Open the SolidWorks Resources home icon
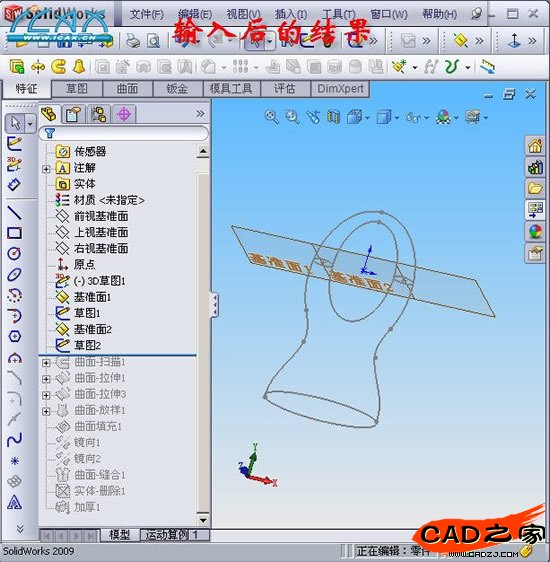 (535, 146)
